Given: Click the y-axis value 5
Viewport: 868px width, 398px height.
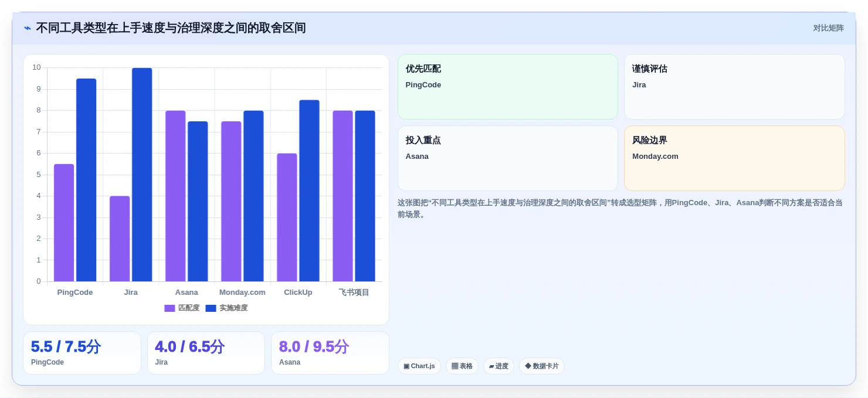Looking at the screenshot, I should [39, 175].
